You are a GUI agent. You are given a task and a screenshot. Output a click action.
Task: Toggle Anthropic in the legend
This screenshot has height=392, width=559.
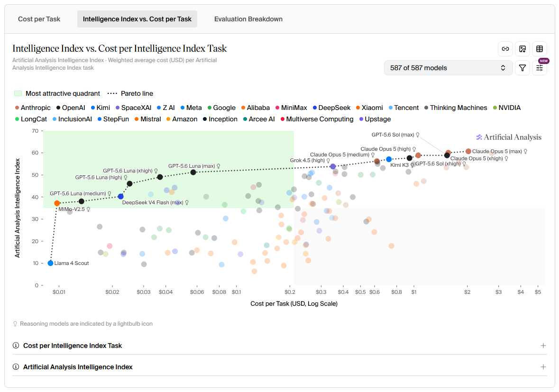[33, 108]
